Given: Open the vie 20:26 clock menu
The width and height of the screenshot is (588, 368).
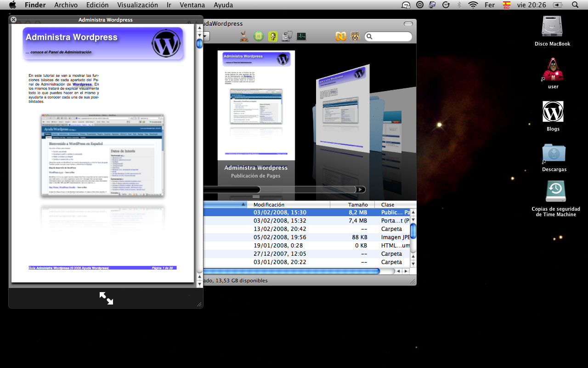Looking at the screenshot, I should tap(531, 5).
